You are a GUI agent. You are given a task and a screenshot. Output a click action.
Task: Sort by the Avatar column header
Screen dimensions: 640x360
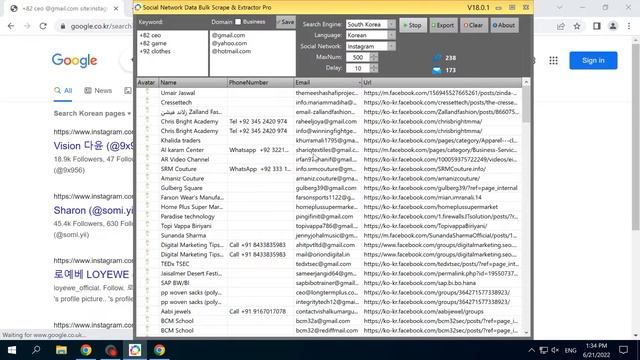click(x=147, y=82)
